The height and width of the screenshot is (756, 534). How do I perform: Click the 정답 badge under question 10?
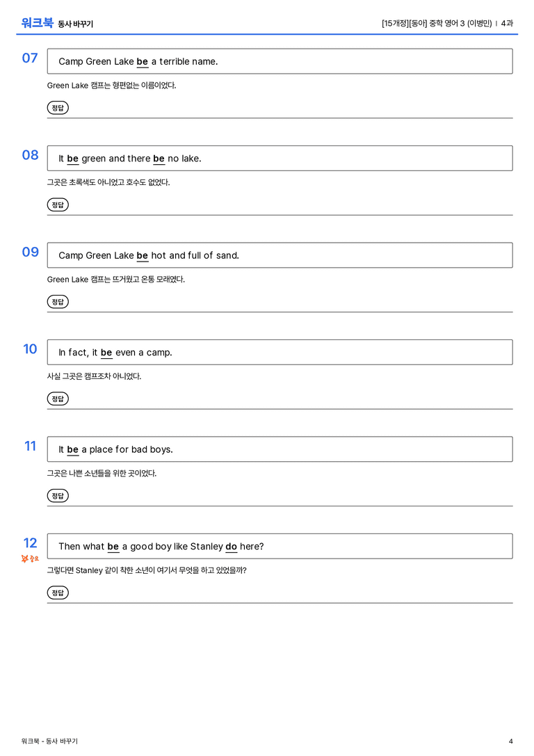tap(58, 399)
